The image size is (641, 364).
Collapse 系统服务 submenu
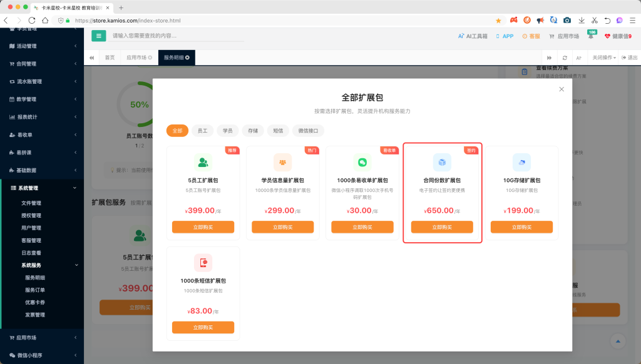pos(42,265)
